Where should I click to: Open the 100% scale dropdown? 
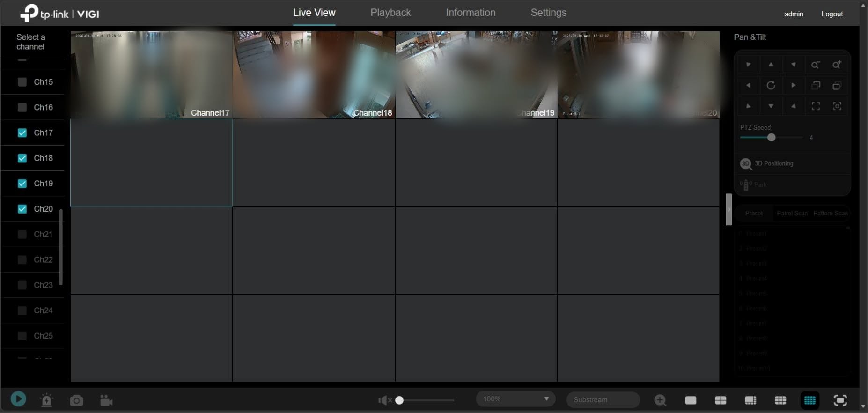pyautogui.click(x=515, y=399)
